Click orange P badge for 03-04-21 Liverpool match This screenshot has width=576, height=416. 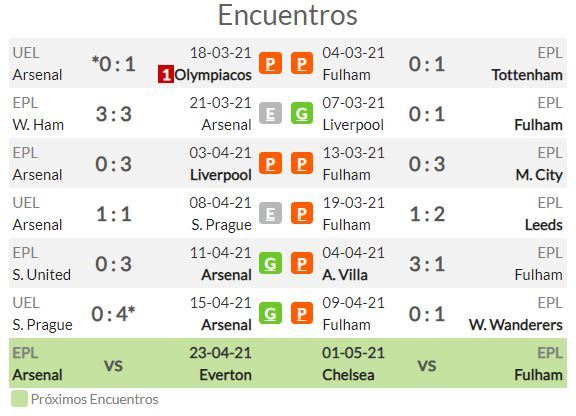pyautogui.click(x=270, y=164)
